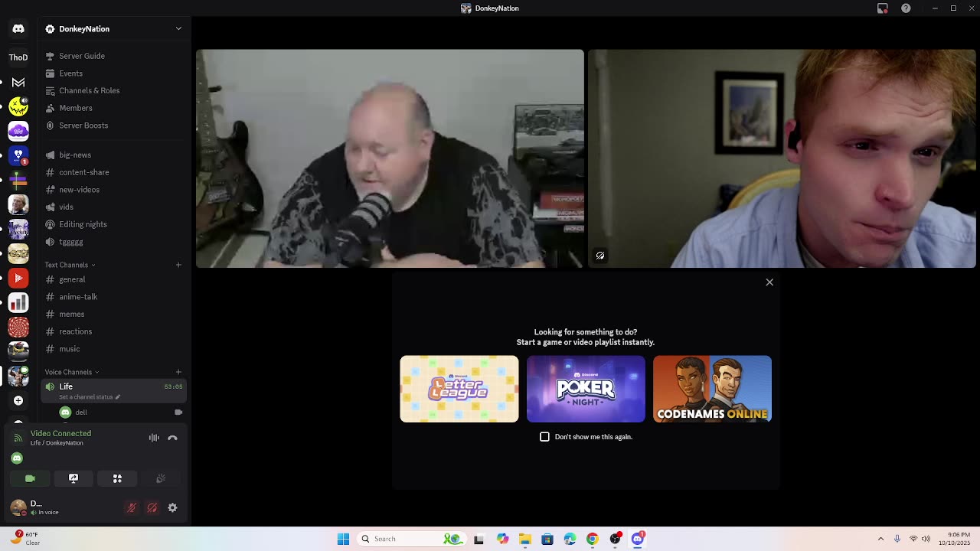
Task: Open the Server Guide page
Action: [113, 56]
